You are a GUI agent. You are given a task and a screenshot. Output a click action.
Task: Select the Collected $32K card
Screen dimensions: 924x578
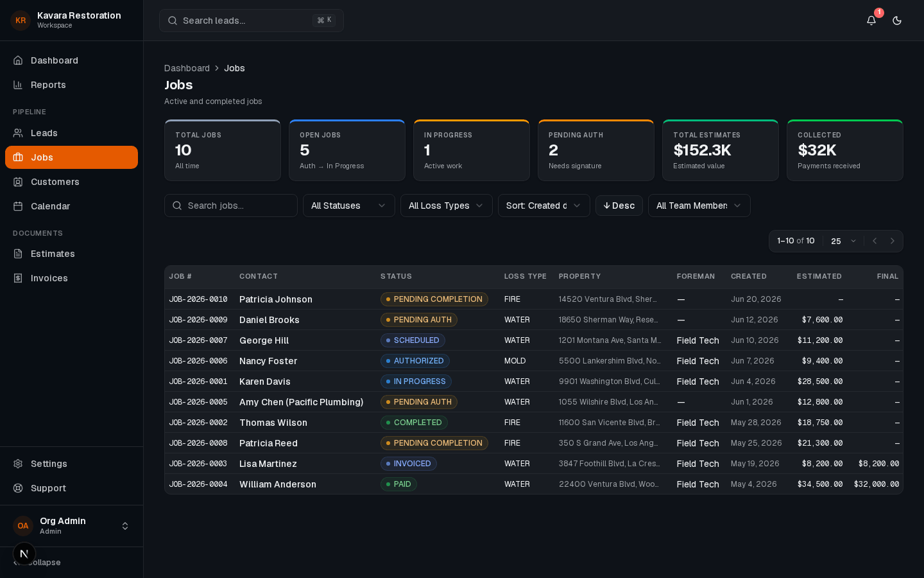coord(845,150)
